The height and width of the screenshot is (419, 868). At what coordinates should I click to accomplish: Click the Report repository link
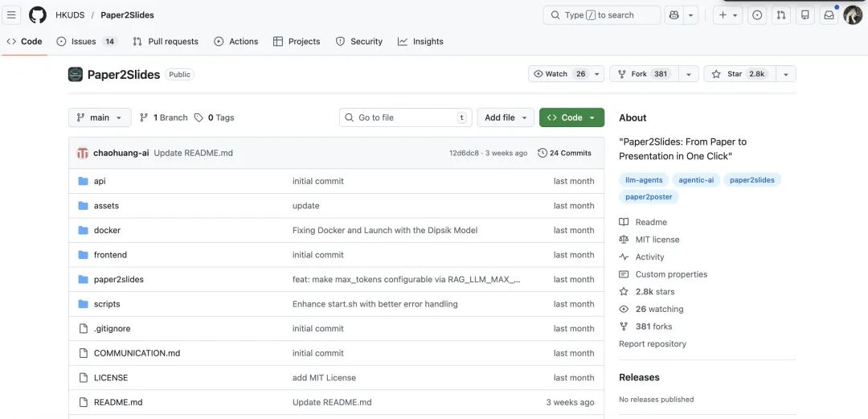tap(653, 343)
